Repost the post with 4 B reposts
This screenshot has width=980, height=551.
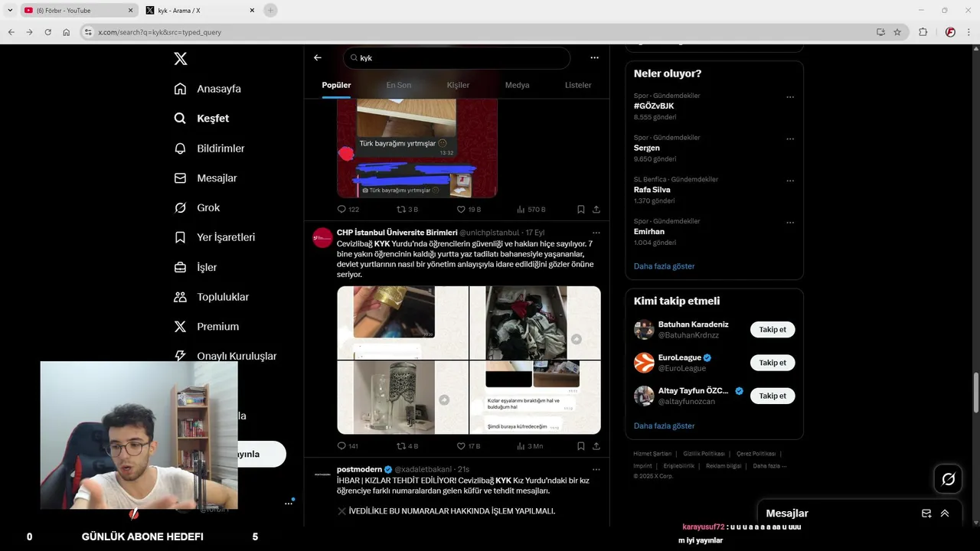coord(407,445)
